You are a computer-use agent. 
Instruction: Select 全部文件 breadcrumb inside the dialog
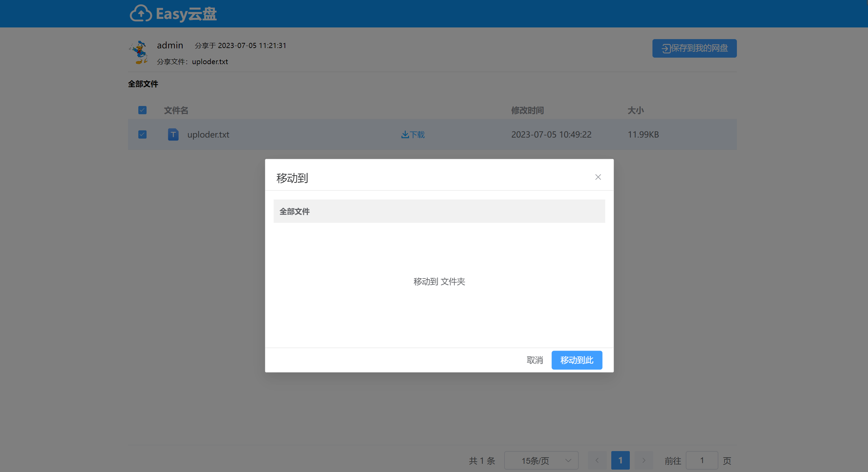(294, 211)
